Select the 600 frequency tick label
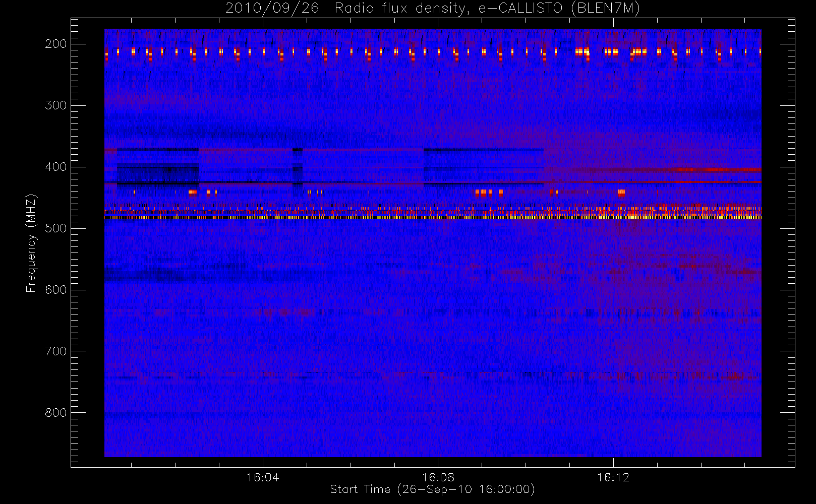 (x=56, y=290)
